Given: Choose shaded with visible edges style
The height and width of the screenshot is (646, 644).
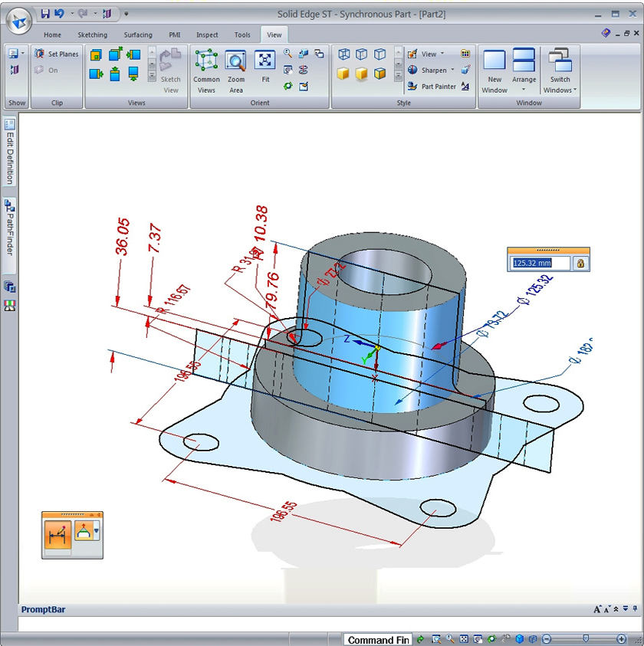Looking at the screenshot, I should tap(379, 74).
